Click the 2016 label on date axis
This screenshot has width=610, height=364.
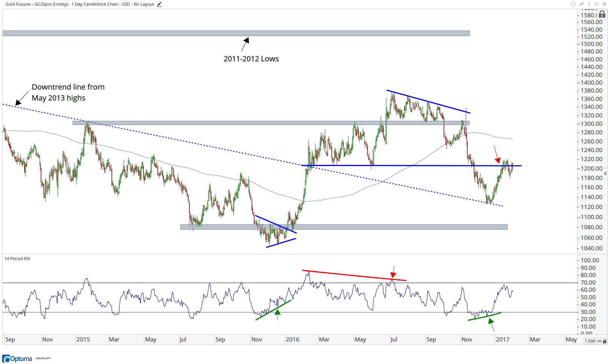click(x=293, y=339)
